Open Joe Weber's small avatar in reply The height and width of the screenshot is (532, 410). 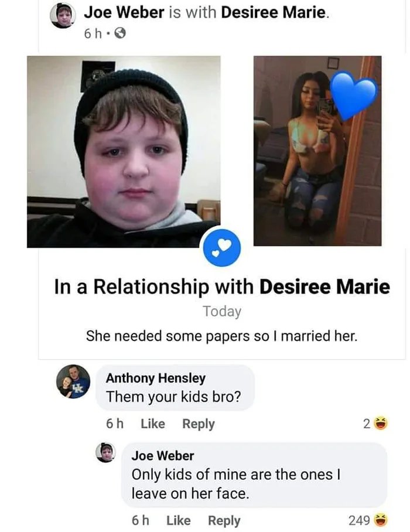tap(105, 452)
